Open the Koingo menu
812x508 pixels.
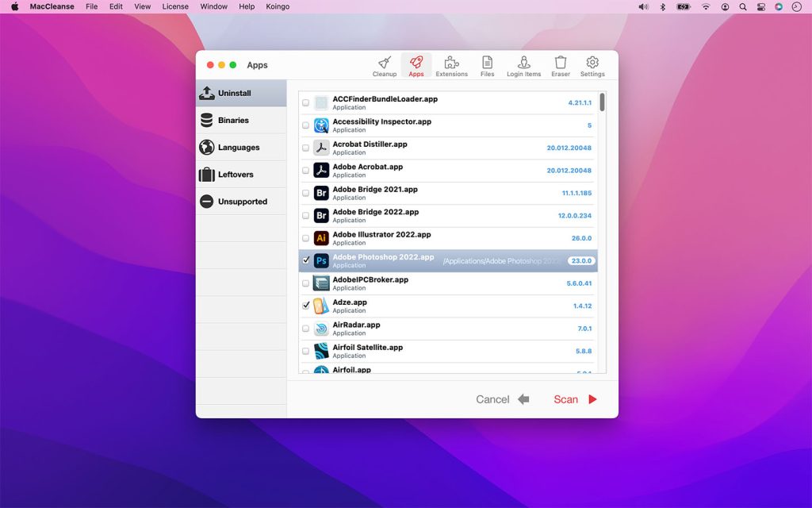(x=277, y=6)
